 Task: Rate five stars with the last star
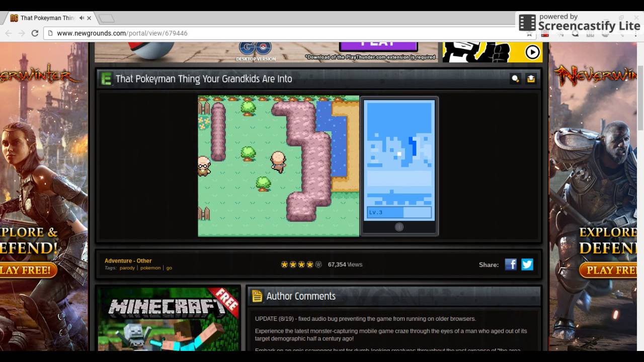[318, 264]
